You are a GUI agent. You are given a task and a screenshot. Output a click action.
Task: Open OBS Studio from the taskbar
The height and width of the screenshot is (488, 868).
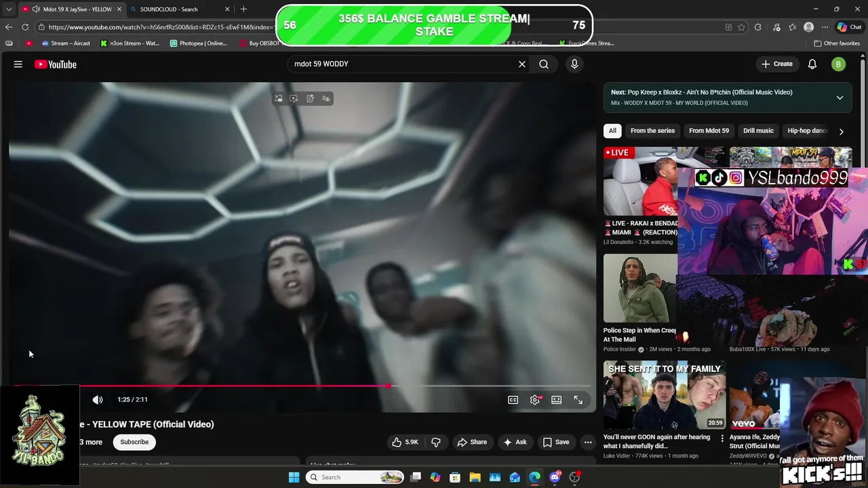coord(574,477)
